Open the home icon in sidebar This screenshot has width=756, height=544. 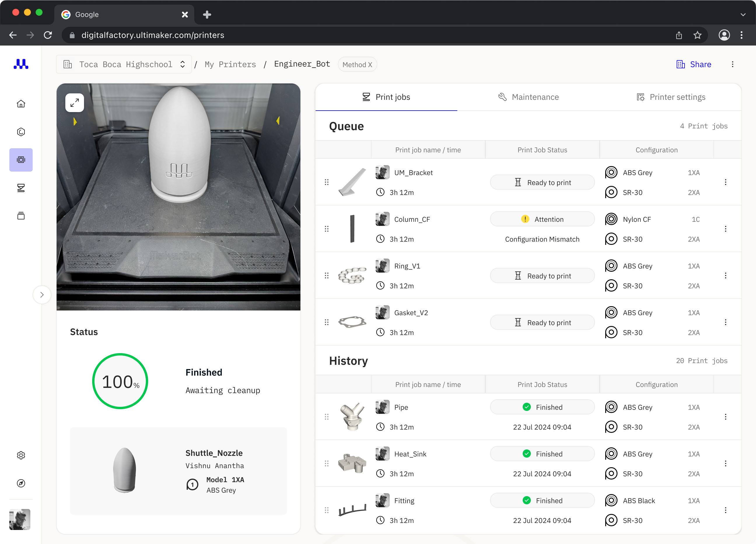click(21, 104)
